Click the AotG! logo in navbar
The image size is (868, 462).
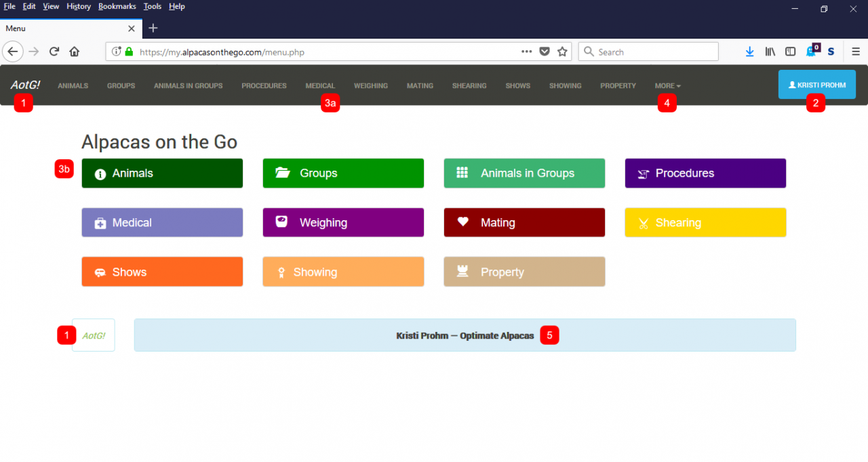(25, 85)
